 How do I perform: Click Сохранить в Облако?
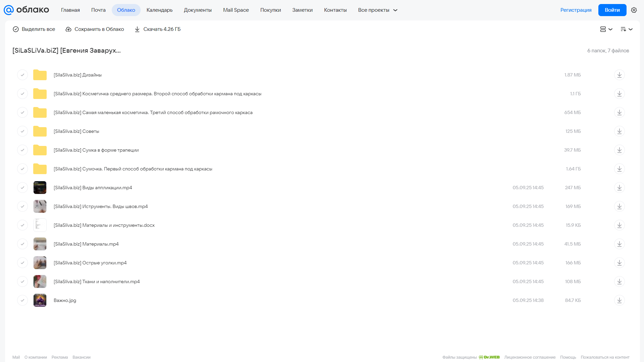[95, 29]
